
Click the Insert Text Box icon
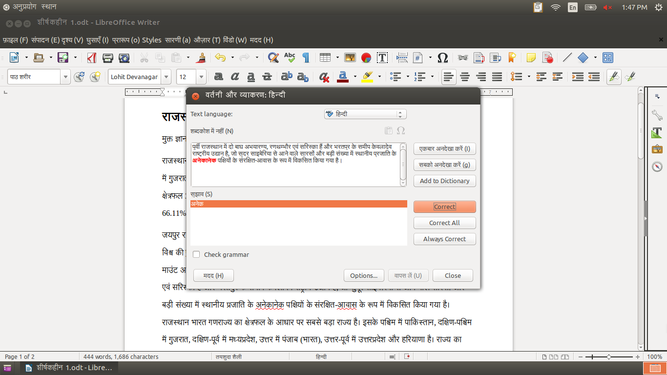coord(382,57)
